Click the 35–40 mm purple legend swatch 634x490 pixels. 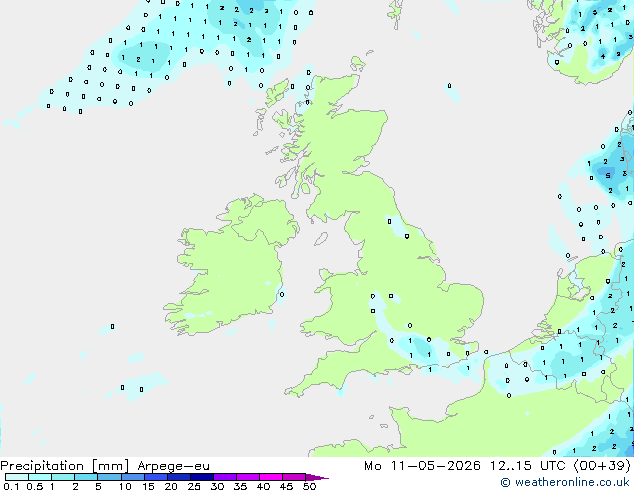[248, 477]
